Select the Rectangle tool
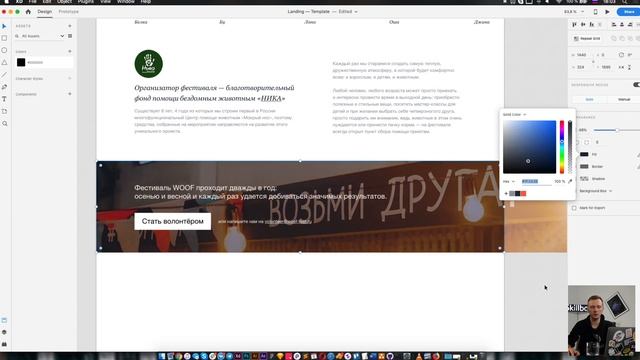 coord(4,38)
